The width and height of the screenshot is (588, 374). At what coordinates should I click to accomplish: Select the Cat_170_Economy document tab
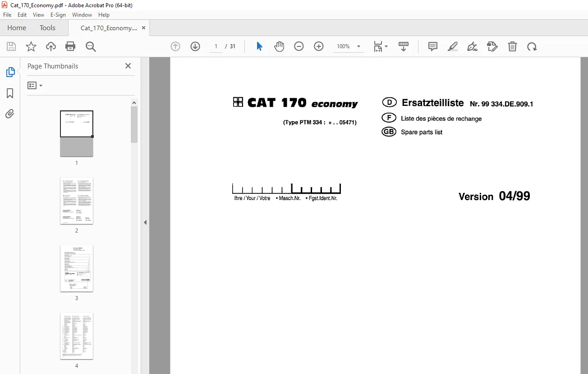pos(109,28)
